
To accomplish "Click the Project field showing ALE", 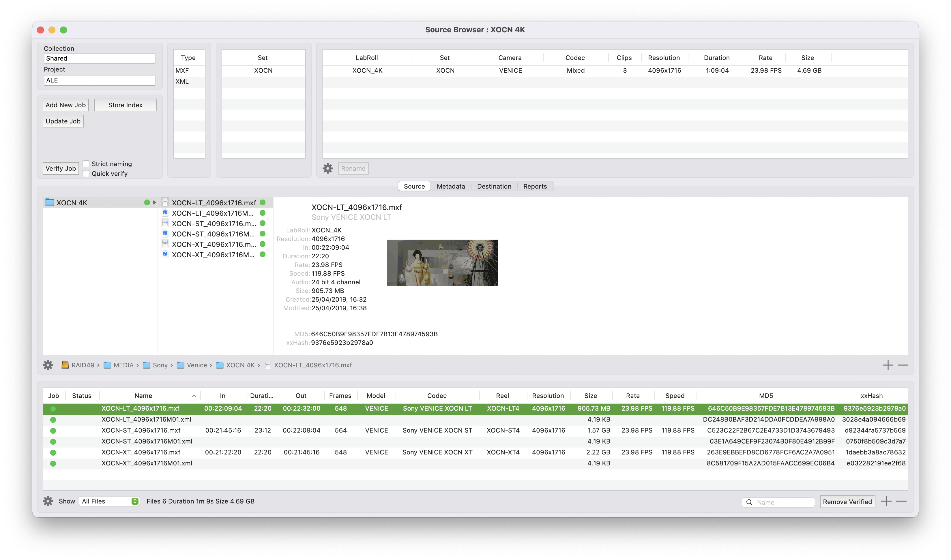I will pos(100,80).
